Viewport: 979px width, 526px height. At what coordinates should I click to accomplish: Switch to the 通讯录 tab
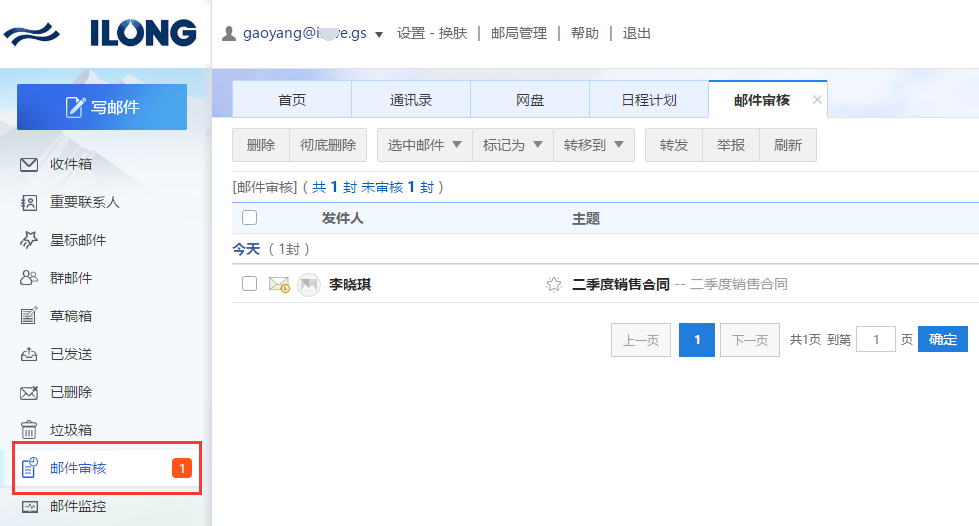coord(411,100)
